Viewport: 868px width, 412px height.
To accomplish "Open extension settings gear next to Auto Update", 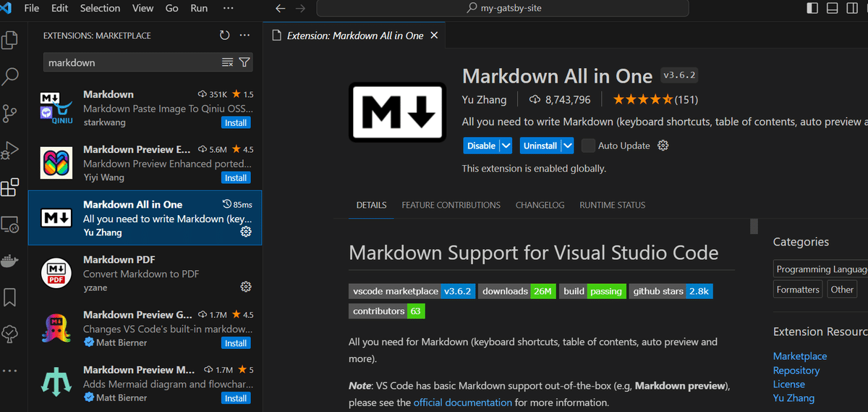I will [663, 146].
